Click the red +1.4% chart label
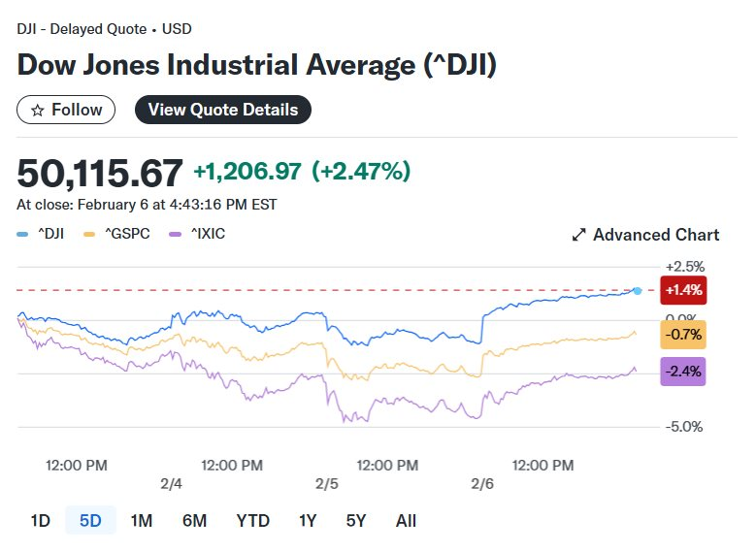 pos(683,289)
